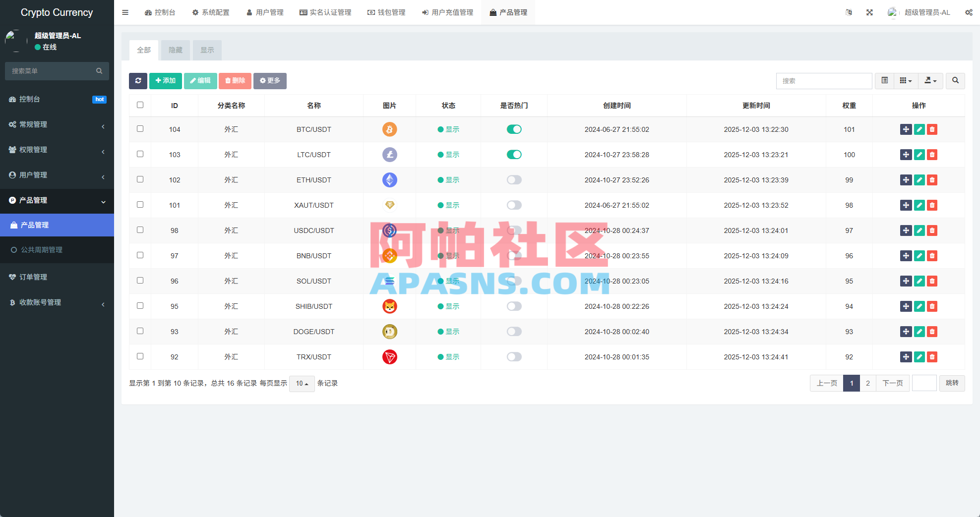Image resolution: width=980 pixels, height=517 pixels.
Task: Go to page 2 in pagination
Action: (x=867, y=383)
